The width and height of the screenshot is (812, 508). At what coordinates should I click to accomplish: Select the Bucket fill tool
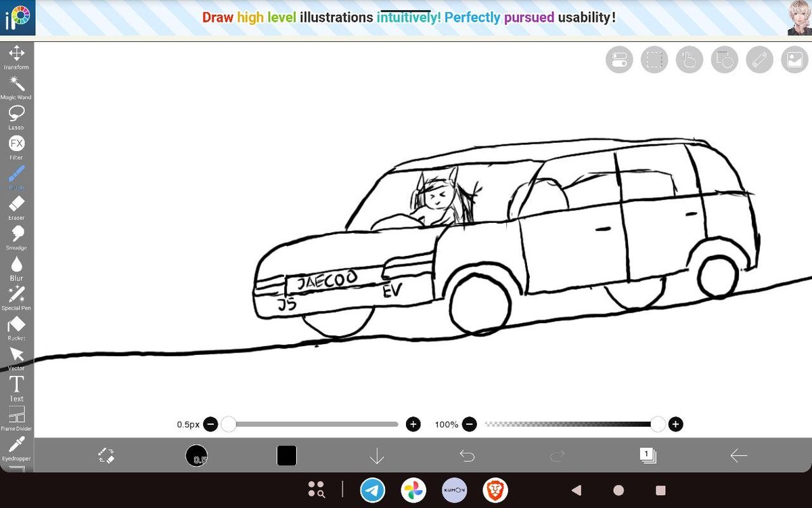coord(16,329)
